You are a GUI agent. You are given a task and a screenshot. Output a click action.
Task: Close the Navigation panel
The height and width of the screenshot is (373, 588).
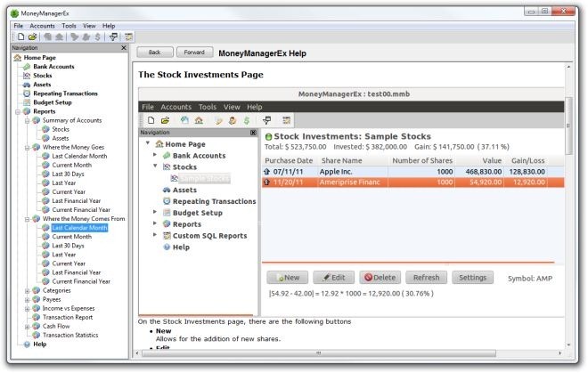point(124,47)
